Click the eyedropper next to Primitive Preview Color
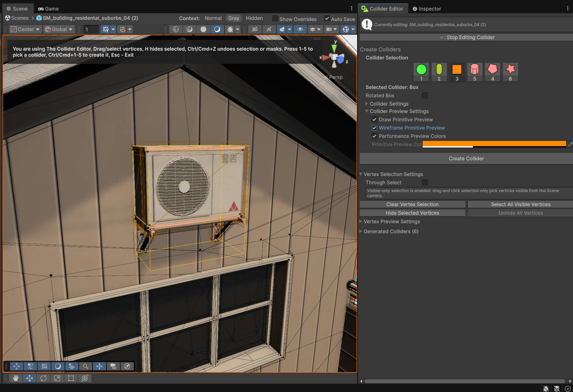 (x=570, y=144)
